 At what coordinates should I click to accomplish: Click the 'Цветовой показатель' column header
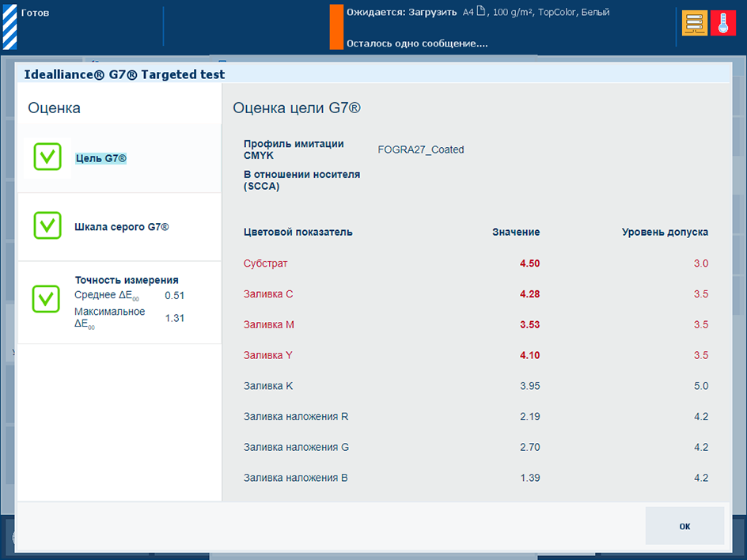click(298, 232)
